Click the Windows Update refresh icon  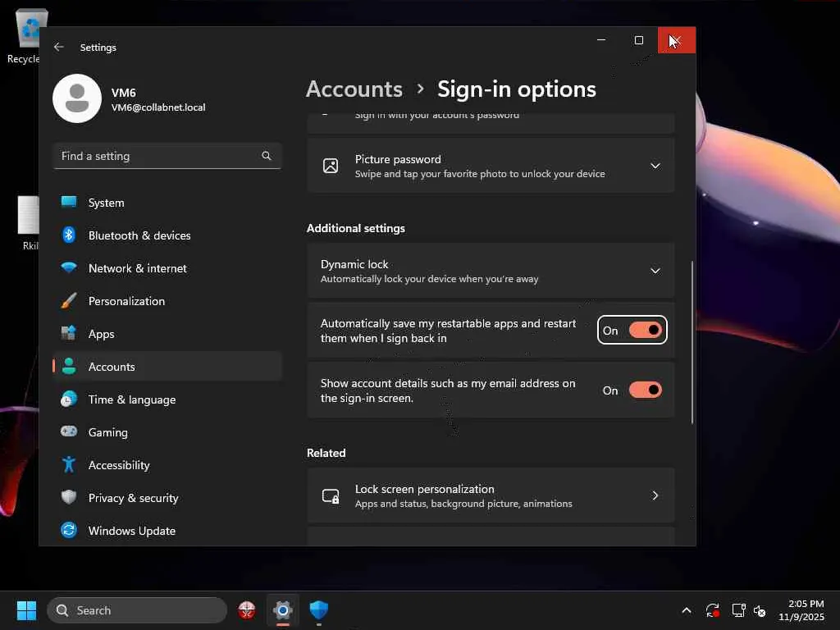click(69, 530)
